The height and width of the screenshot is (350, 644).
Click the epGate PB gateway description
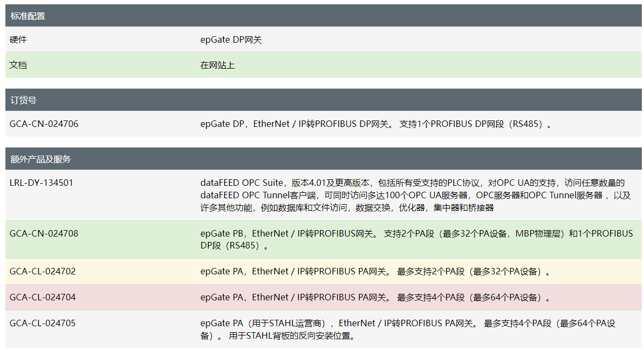click(416, 239)
